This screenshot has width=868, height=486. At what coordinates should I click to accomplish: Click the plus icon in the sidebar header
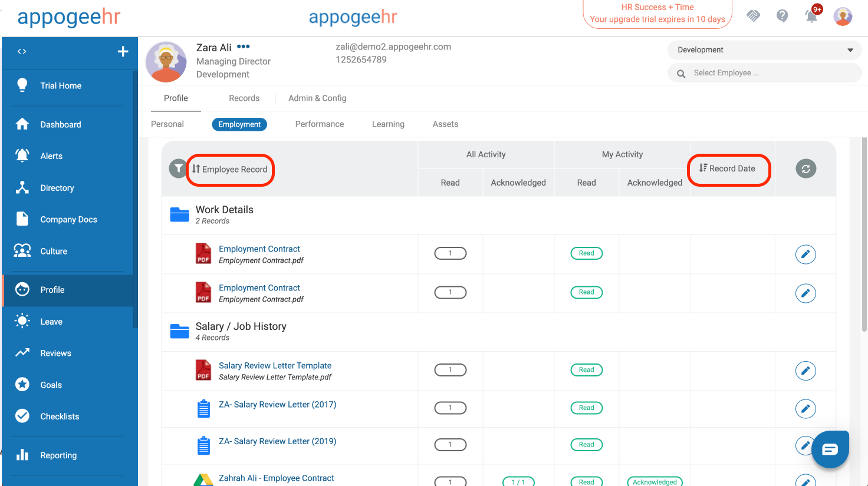[x=123, y=52]
